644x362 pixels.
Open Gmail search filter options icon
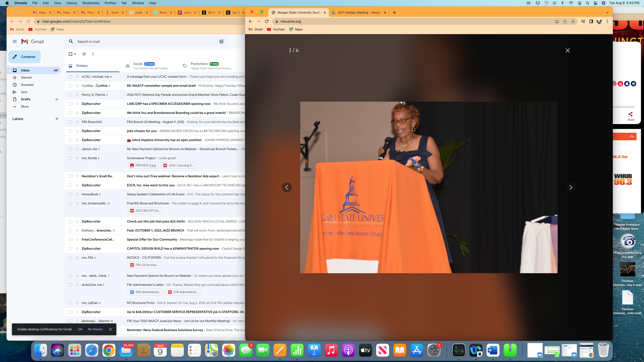click(221, 42)
